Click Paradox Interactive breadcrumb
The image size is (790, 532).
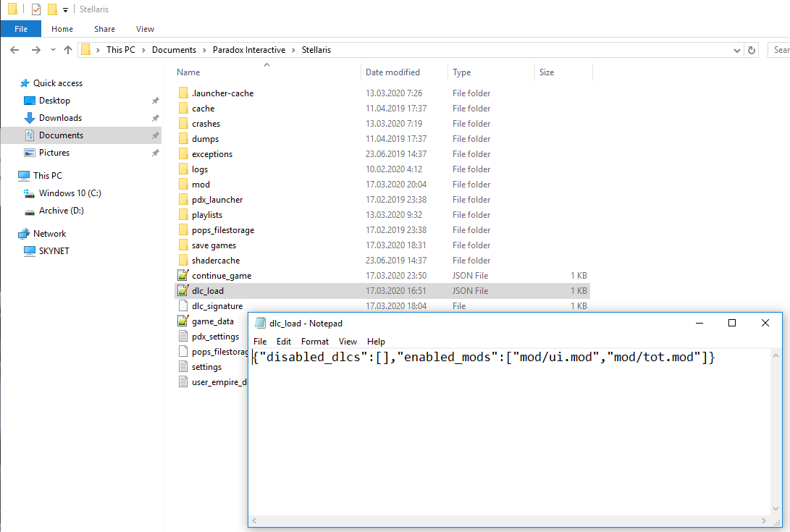point(249,50)
